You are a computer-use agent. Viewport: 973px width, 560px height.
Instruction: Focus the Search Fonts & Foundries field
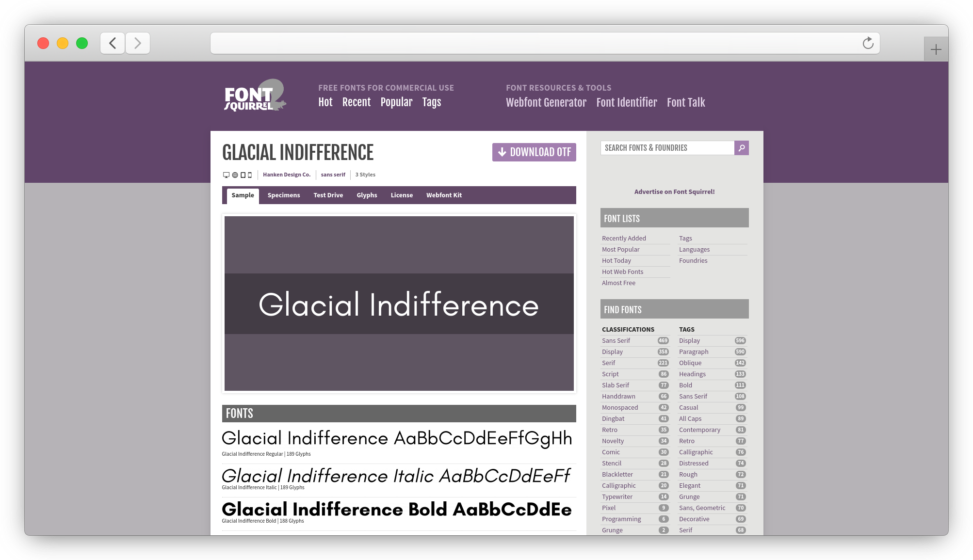point(667,148)
